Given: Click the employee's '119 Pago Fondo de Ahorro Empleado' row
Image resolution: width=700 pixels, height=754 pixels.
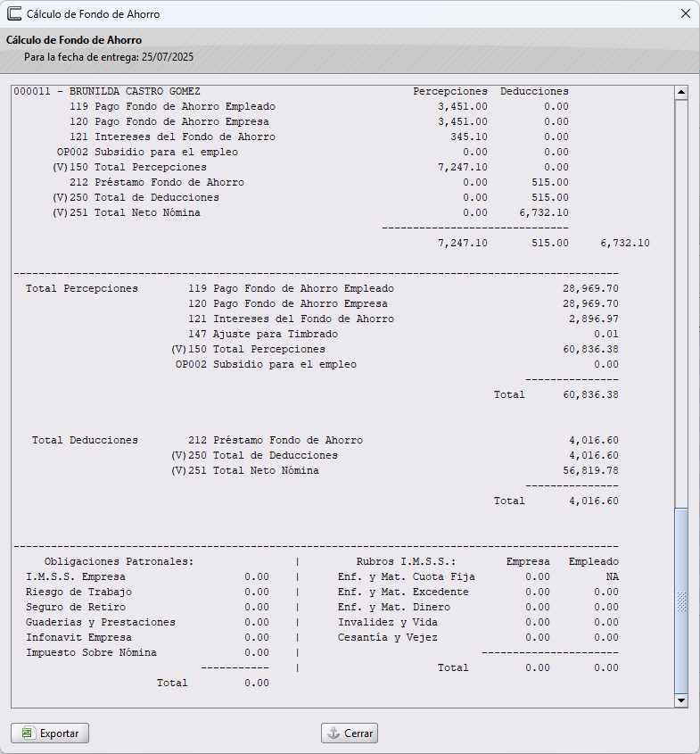Looking at the screenshot, I should pyautogui.click(x=319, y=106).
